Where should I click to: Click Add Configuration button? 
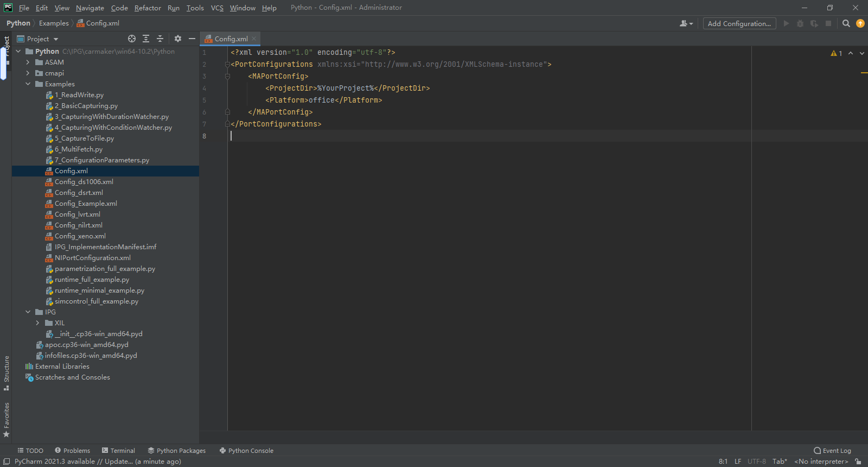(739, 23)
